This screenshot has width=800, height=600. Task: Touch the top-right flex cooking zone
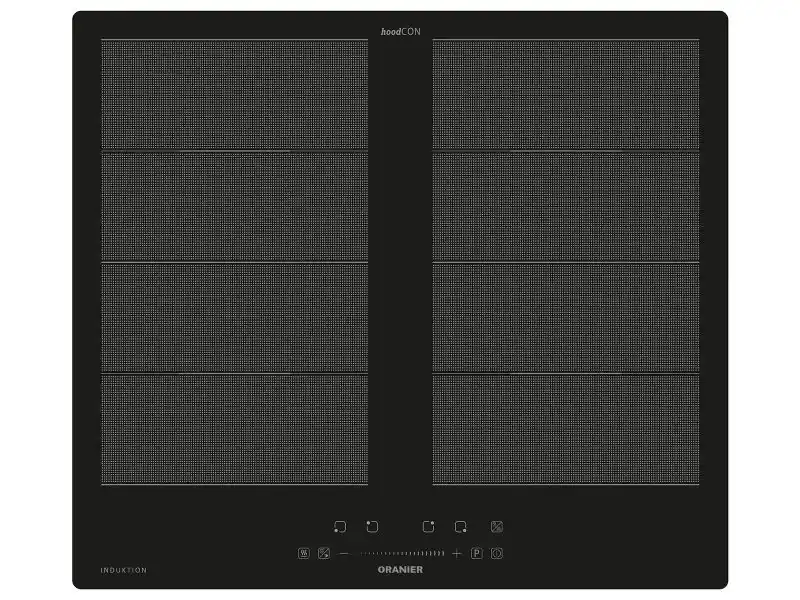coord(566,94)
